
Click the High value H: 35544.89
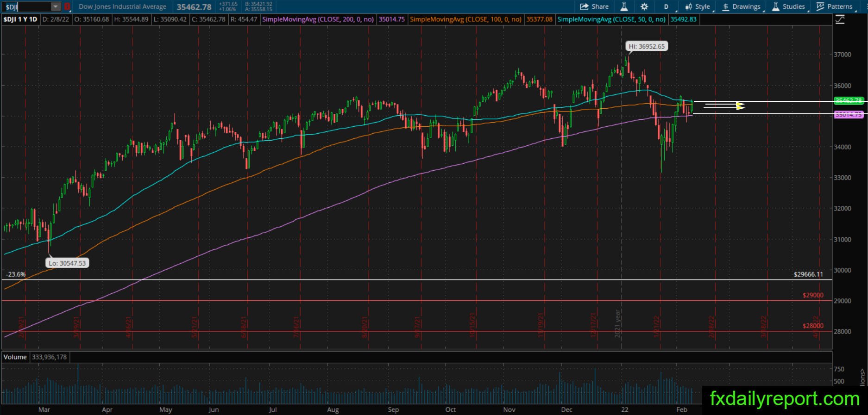click(x=131, y=19)
